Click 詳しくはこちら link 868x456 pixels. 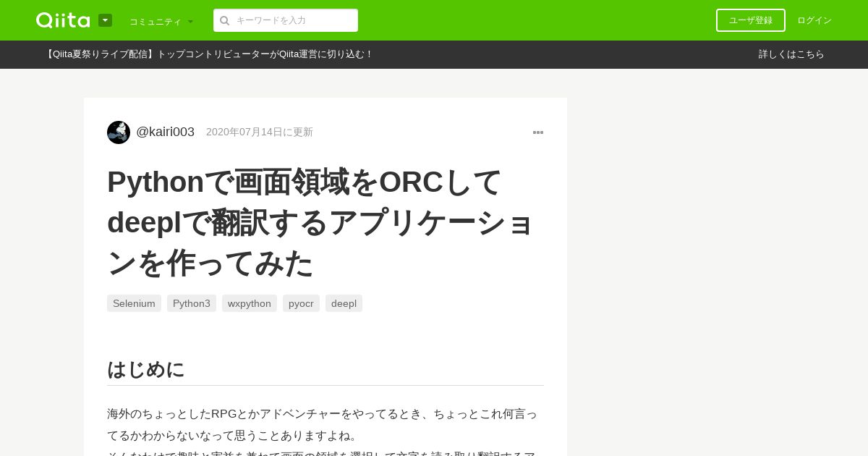[x=791, y=54]
